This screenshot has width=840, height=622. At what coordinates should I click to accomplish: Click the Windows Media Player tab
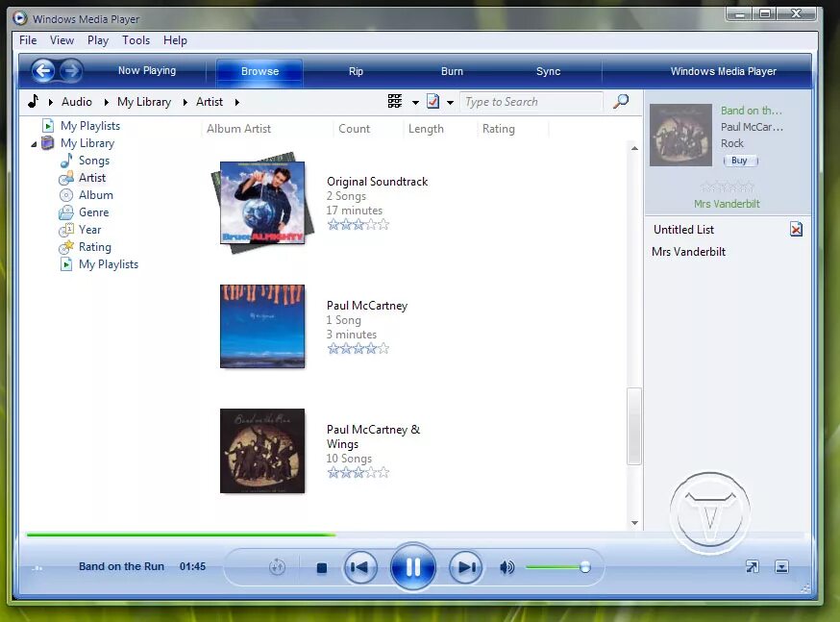[723, 71]
